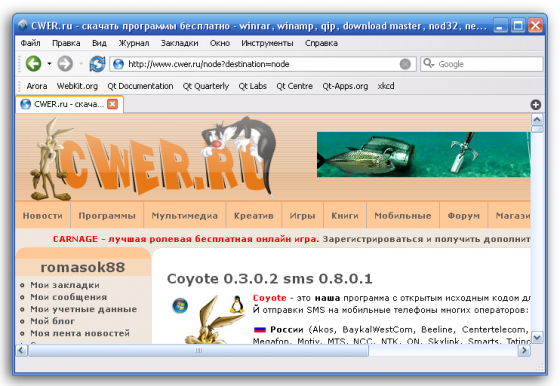Open the Qt Documentation bookmark

pyautogui.click(x=140, y=86)
